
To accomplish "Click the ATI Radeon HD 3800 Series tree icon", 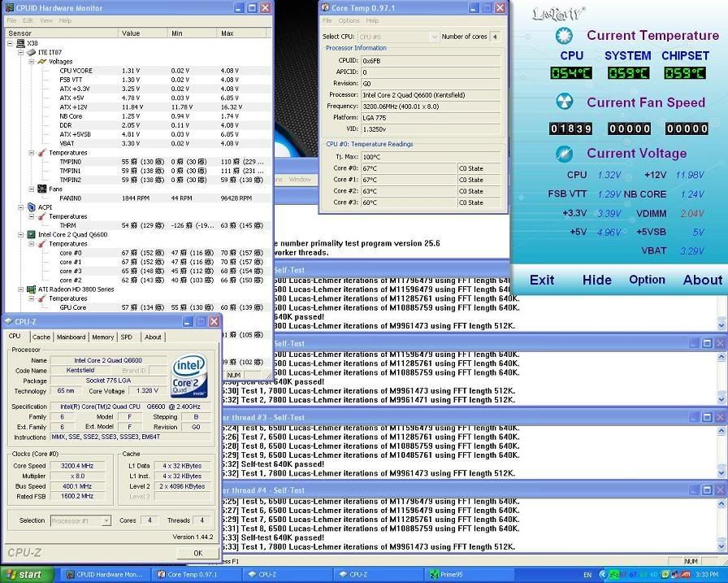I will point(31,289).
